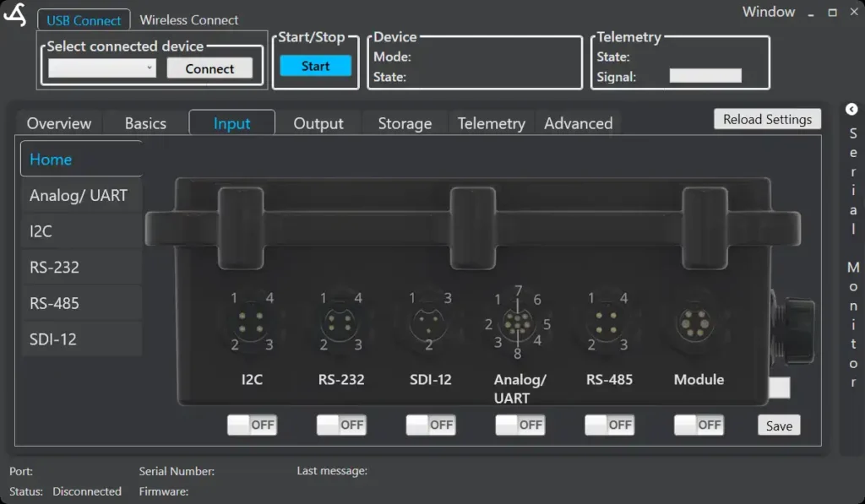Click the blue Start button
The image size is (865, 504).
click(x=316, y=66)
